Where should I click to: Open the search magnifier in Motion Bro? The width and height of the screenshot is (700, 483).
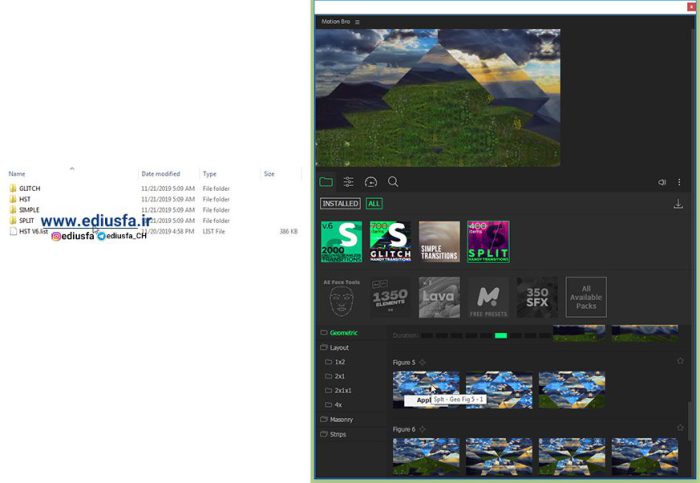[x=393, y=182]
